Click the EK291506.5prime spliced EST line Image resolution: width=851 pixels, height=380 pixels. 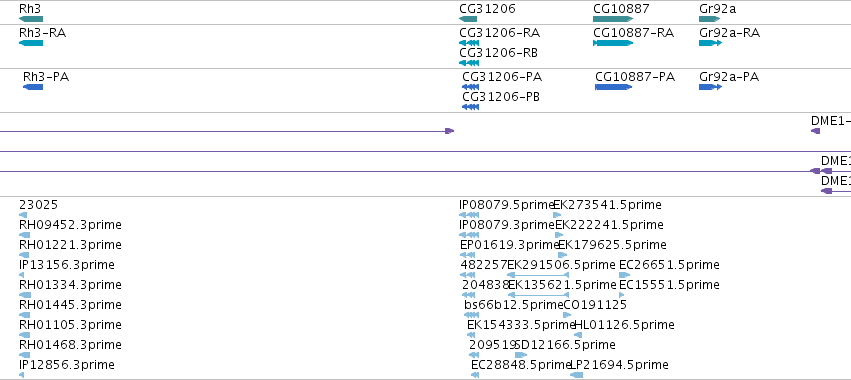pos(538,275)
